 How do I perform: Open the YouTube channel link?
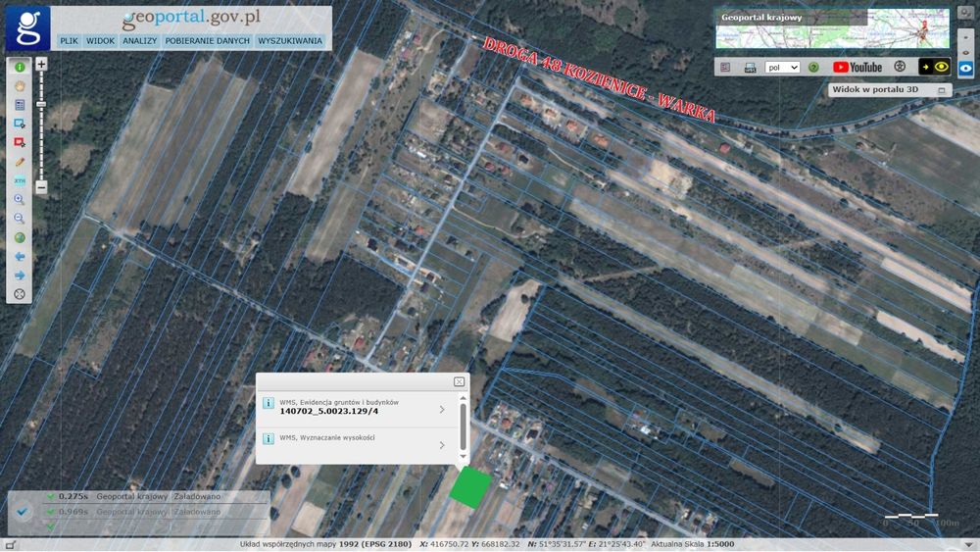pos(857,67)
